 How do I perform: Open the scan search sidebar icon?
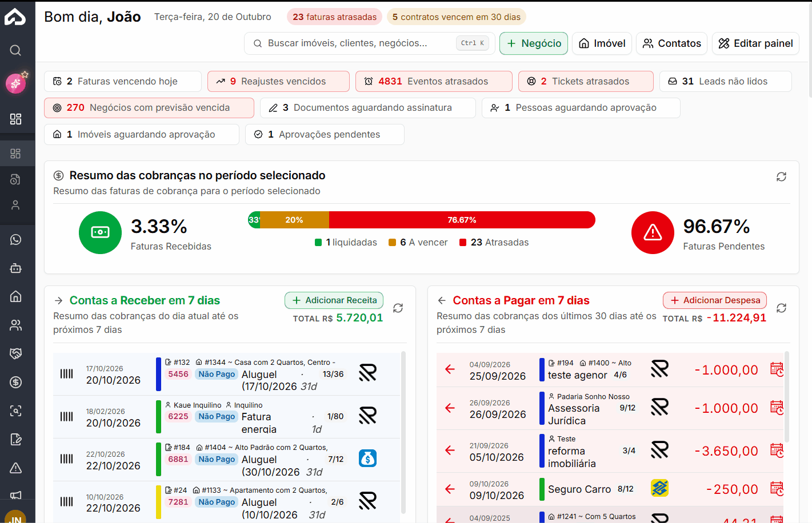[15, 411]
